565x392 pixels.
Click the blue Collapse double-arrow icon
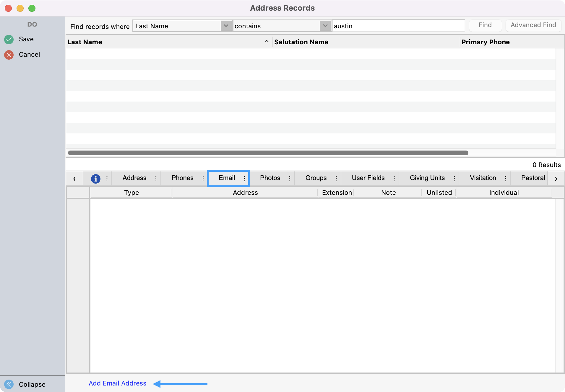click(x=9, y=384)
